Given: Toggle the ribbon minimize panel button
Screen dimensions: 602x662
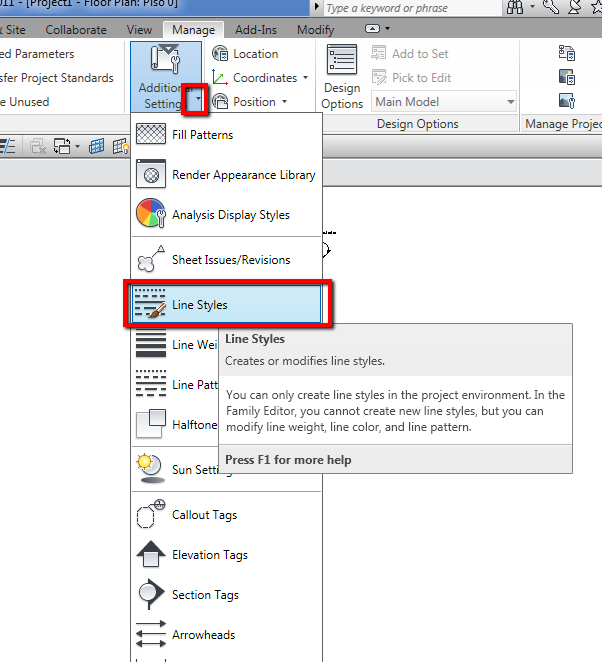Looking at the screenshot, I should (x=372, y=29).
